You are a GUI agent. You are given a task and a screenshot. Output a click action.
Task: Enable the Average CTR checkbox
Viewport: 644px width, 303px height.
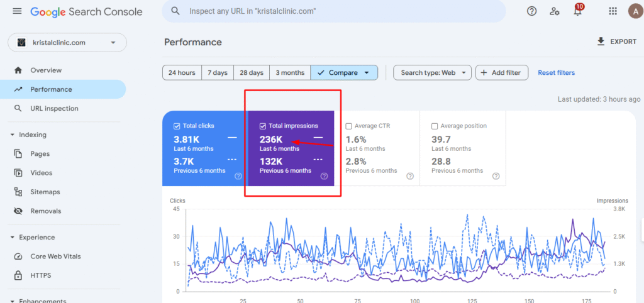point(349,126)
